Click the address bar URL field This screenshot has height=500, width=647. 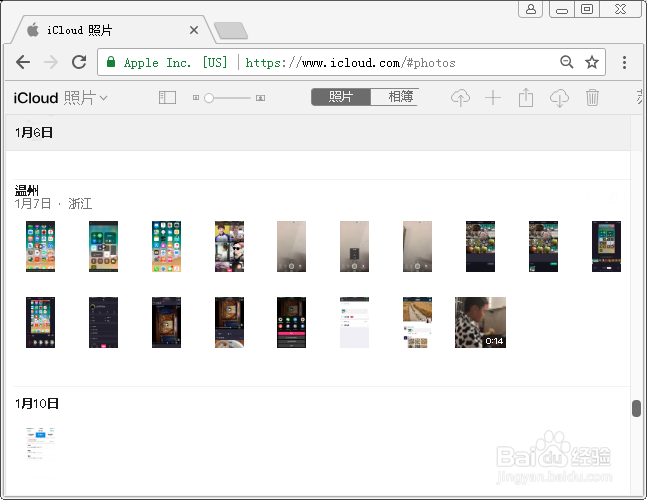(x=351, y=63)
